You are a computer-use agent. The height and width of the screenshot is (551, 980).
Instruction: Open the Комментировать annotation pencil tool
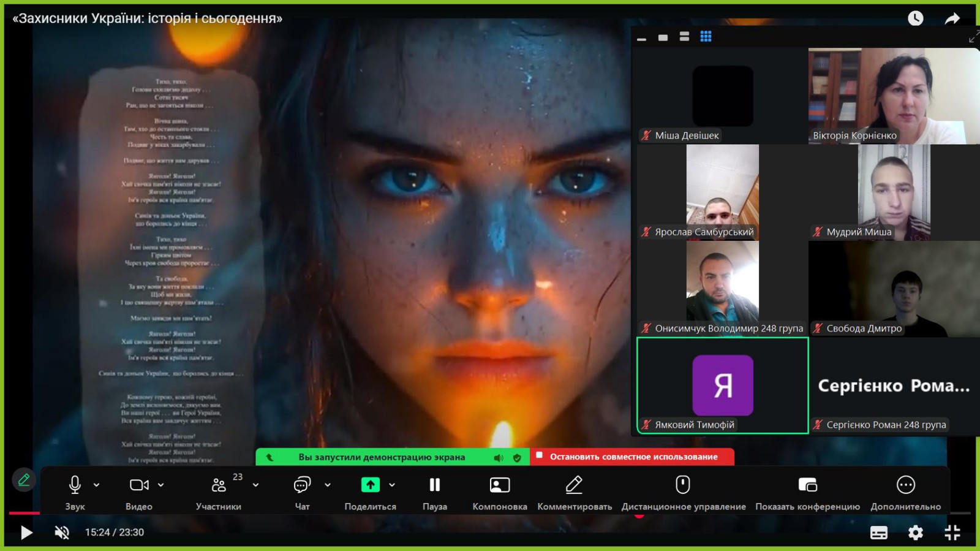[574, 485]
